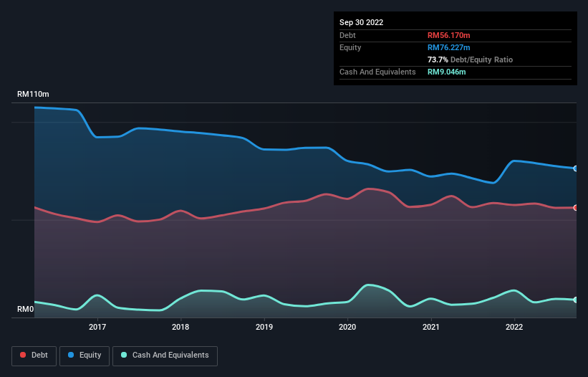This screenshot has height=377, width=588.
Task: Click the RM9.046m cash value
Action: [x=446, y=72]
